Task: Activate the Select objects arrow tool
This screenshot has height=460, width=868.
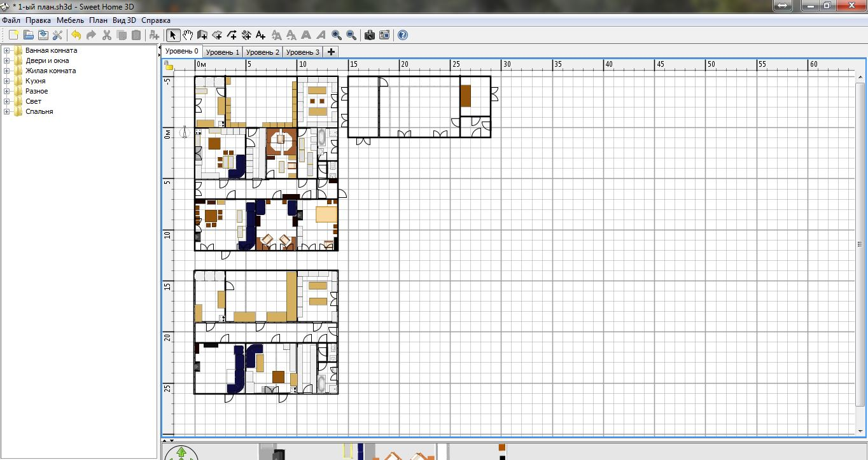Action: [x=173, y=35]
